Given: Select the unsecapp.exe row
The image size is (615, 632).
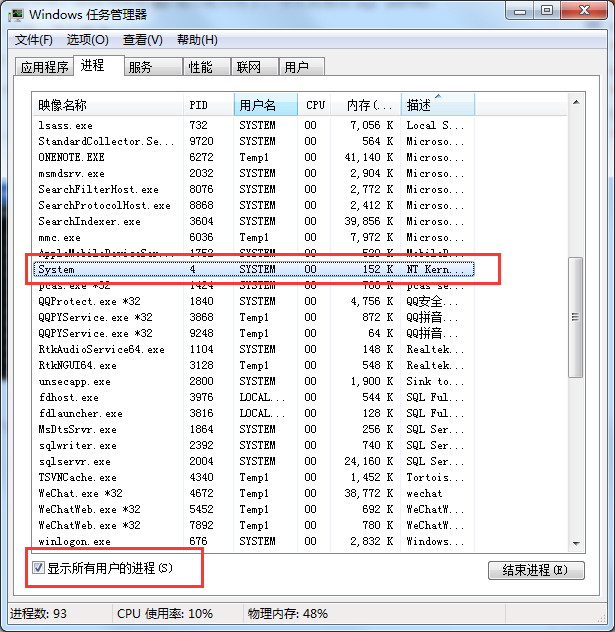Looking at the screenshot, I should click(x=254, y=381).
